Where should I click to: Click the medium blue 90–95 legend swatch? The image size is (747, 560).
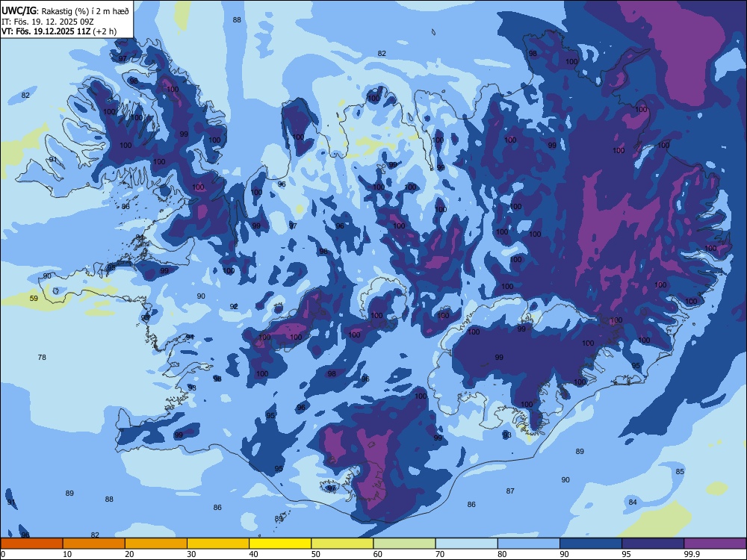591,544
